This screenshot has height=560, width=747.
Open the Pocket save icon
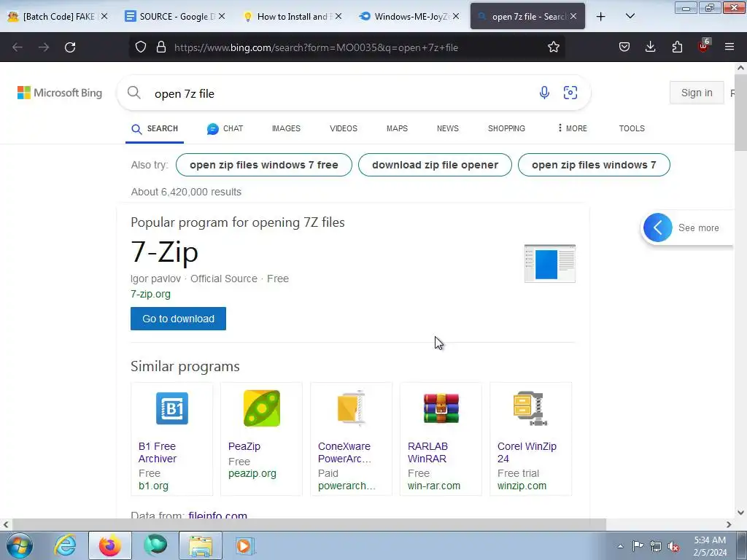624,47
